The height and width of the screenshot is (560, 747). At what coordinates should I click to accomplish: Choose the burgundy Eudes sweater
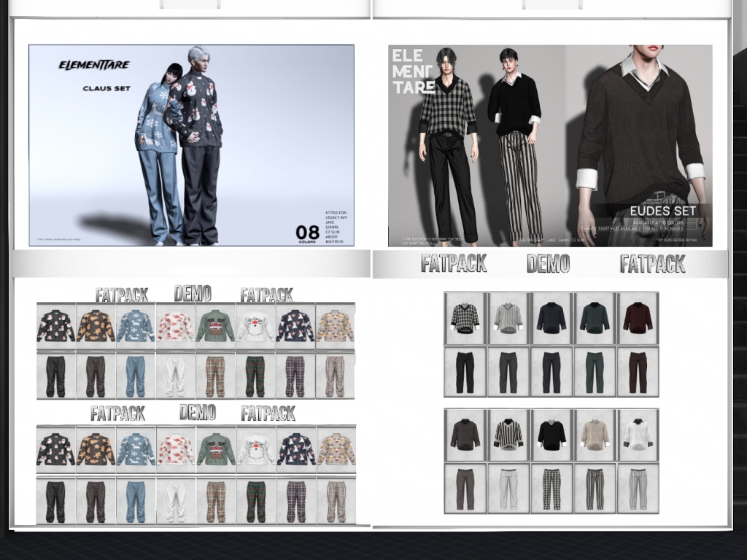pos(638,318)
